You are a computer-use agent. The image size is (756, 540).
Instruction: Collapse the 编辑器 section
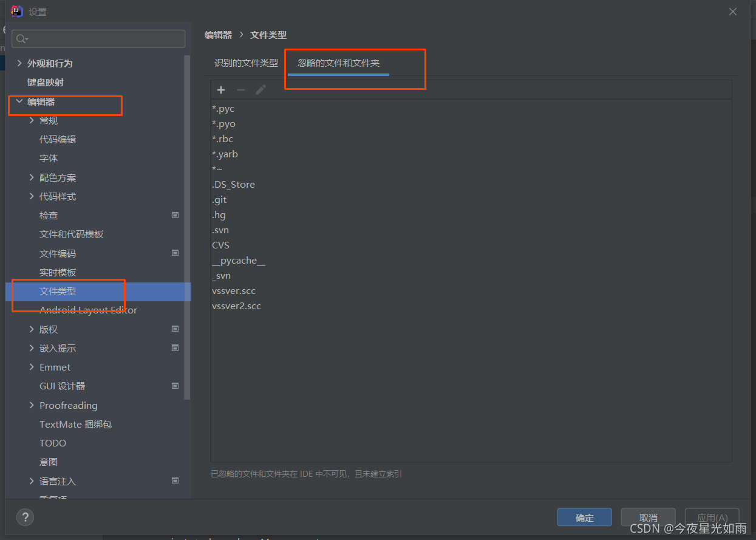click(x=19, y=101)
